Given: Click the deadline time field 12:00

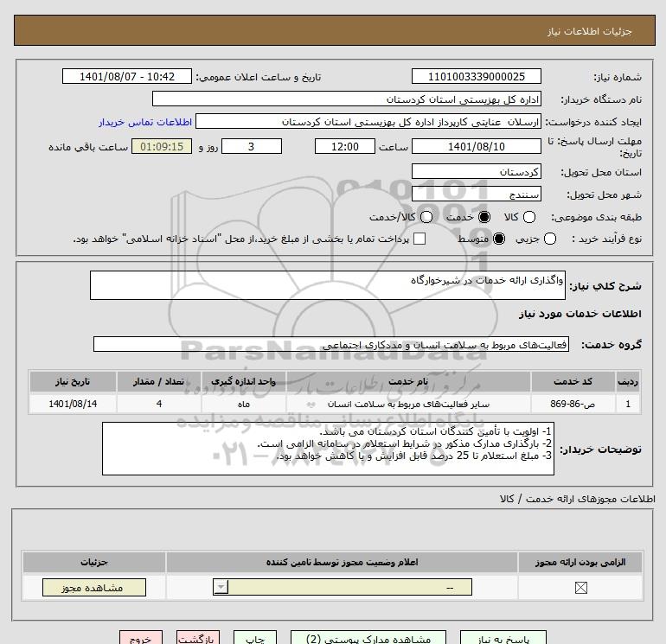Looking at the screenshot, I should [345, 146].
